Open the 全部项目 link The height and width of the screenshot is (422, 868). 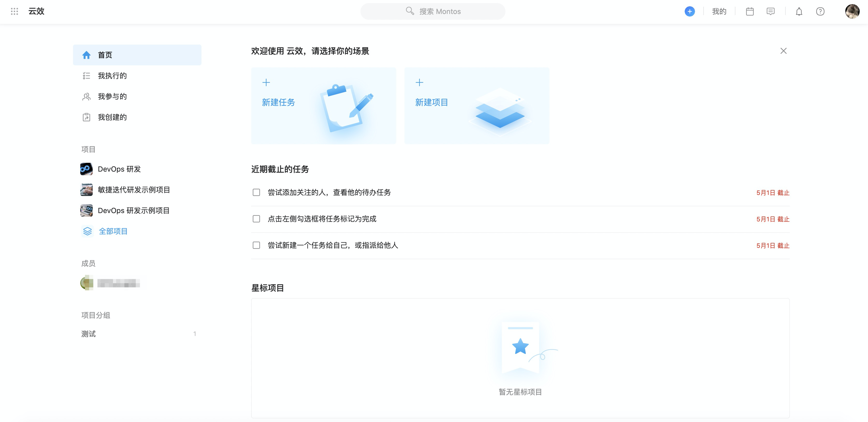point(113,231)
